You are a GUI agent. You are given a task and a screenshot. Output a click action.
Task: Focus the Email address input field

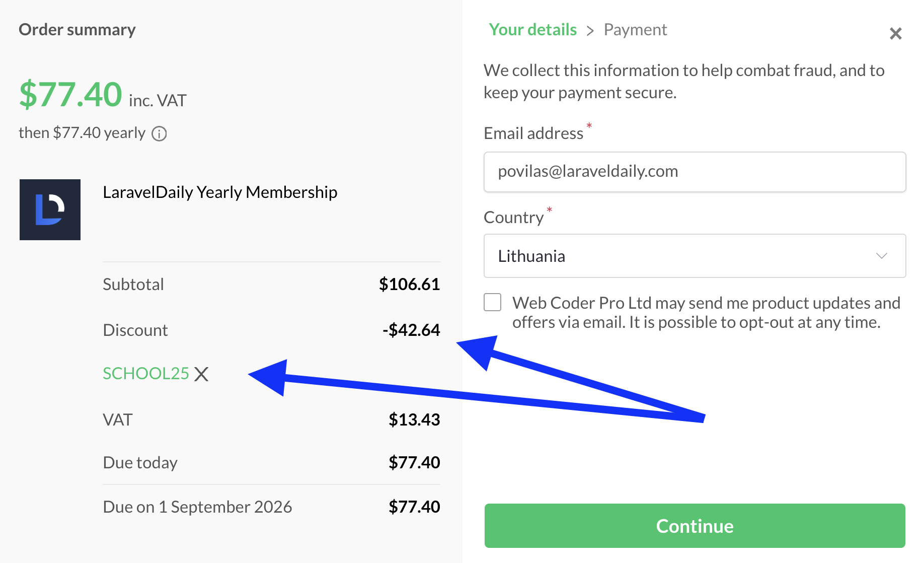tap(695, 172)
